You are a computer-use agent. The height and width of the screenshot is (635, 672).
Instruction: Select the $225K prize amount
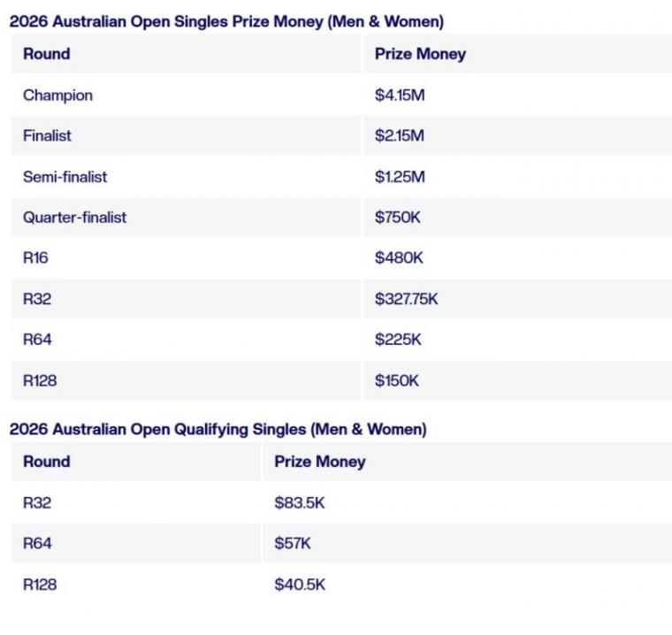(x=398, y=340)
